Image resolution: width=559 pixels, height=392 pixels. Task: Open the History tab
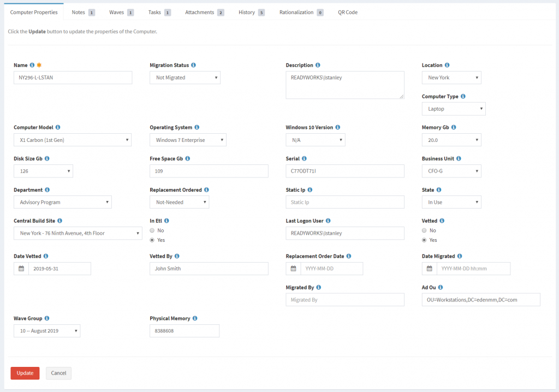[247, 12]
